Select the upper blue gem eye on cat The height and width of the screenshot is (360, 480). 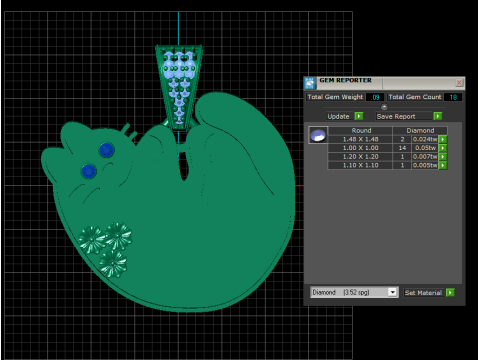107,150
